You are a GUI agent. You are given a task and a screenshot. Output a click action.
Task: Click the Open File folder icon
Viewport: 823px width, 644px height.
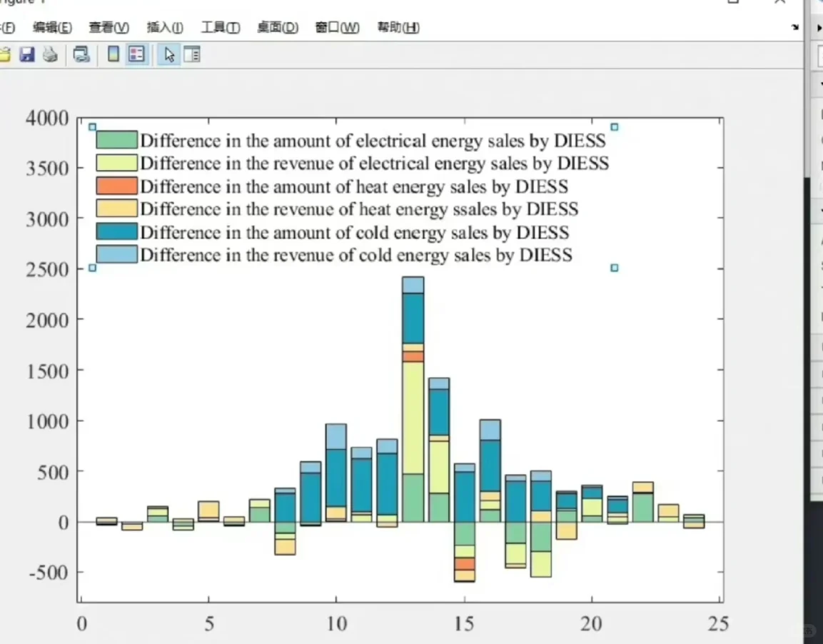pyautogui.click(x=4, y=54)
